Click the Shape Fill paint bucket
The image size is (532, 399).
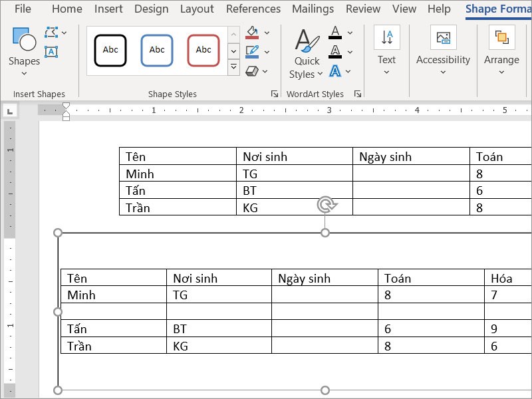tap(252, 33)
